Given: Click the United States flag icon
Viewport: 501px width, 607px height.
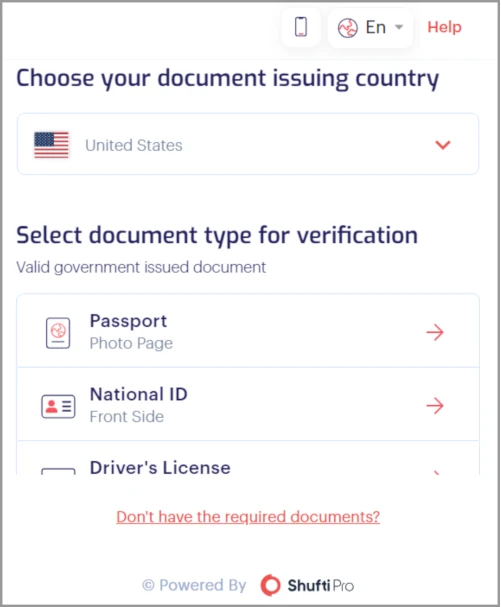Looking at the screenshot, I should pos(51,145).
